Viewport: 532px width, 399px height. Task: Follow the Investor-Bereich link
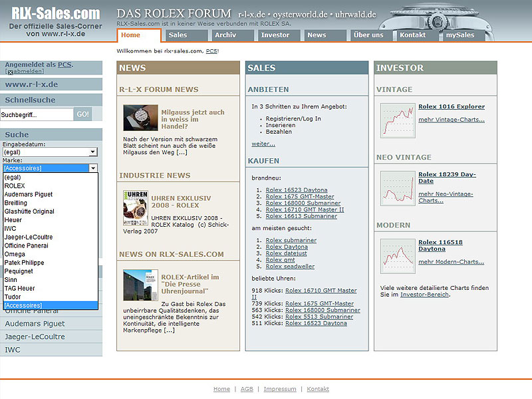(424, 295)
